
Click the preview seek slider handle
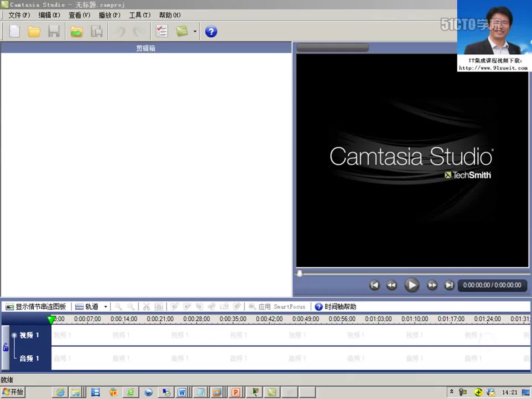click(299, 273)
